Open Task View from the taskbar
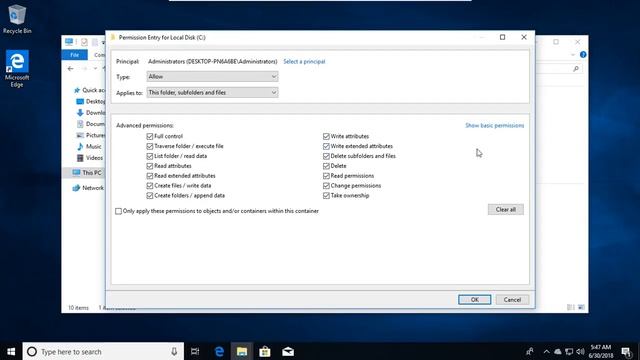Screen dimensions: 640x360 195,351
